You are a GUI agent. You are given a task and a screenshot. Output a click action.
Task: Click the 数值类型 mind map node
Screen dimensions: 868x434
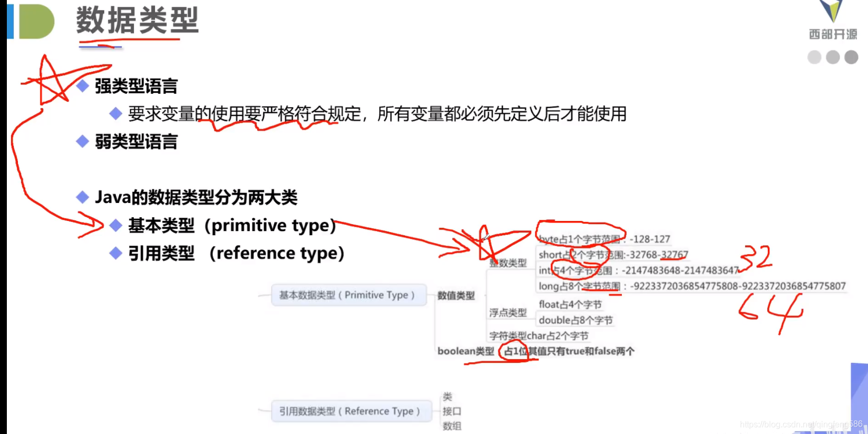[456, 296]
